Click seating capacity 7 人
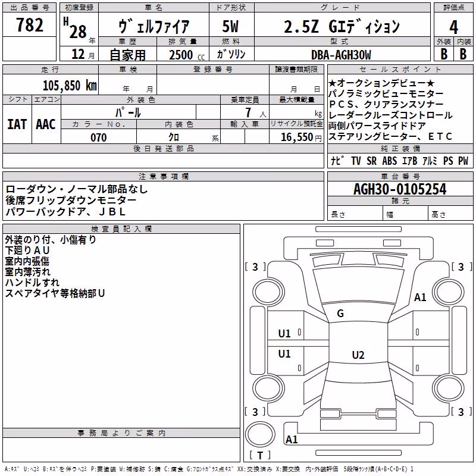 [x=256, y=112]
